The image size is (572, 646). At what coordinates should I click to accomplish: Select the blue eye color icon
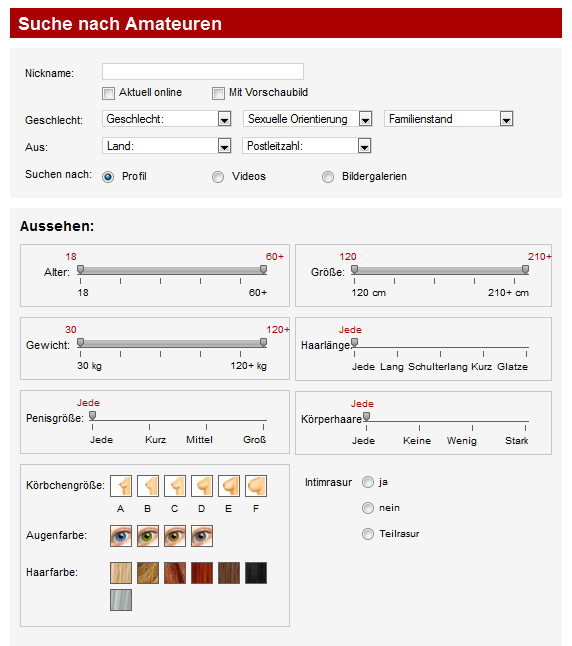tap(121, 536)
